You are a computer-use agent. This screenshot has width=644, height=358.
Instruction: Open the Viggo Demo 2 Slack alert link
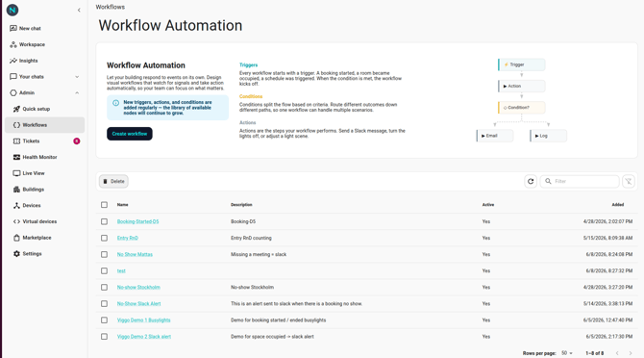(x=144, y=337)
